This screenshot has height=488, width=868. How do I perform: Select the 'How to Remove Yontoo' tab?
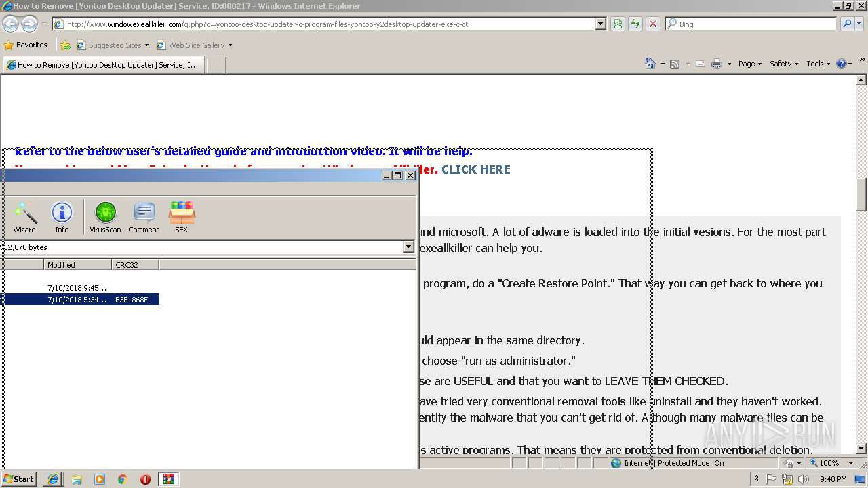click(x=103, y=65)
